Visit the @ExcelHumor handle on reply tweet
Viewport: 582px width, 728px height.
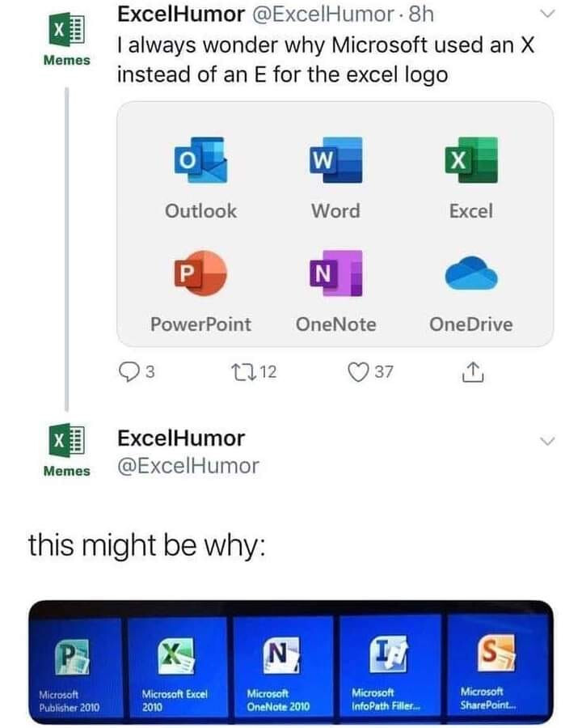click(x=188, y=466)
